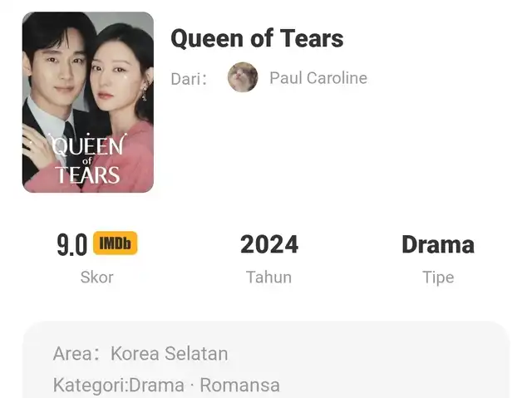This screenshot has height=398, width=532.
Task: Select the 9.0 score value
Action: [72, 244]
